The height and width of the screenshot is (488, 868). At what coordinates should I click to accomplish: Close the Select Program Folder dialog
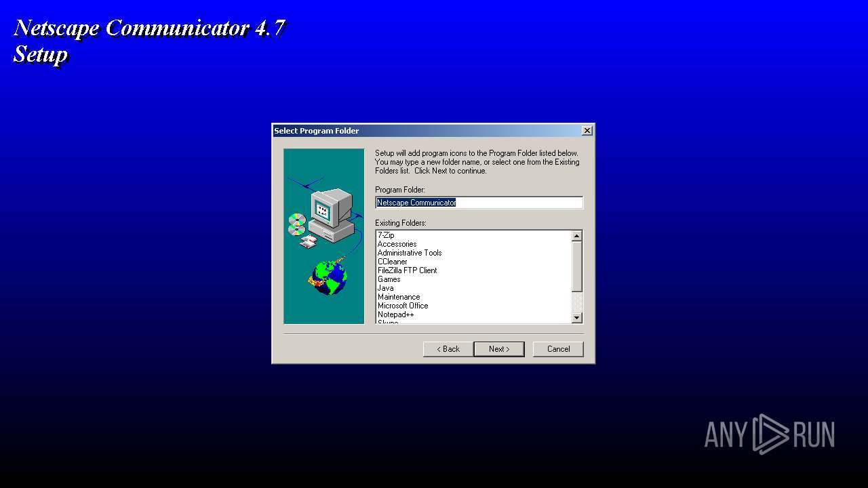coord(587,131)
